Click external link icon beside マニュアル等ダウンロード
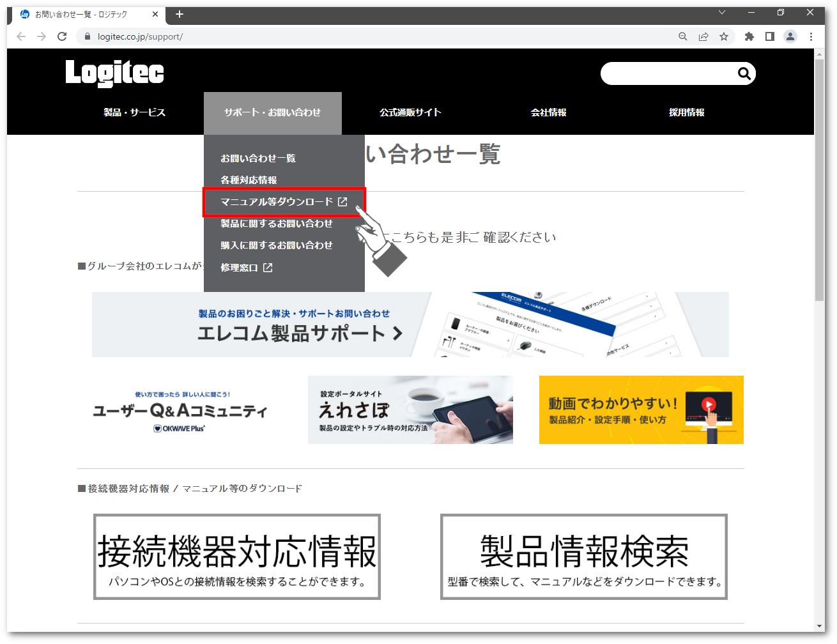The width and height of the screenshot is (837, 644). (x=342, y=202)
